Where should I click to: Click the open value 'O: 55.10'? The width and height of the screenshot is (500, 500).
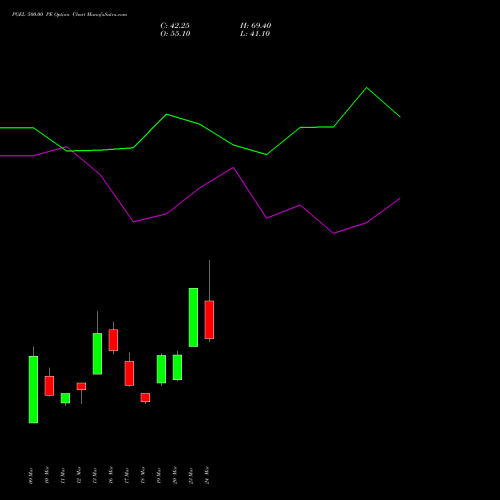tap(175, 34)
